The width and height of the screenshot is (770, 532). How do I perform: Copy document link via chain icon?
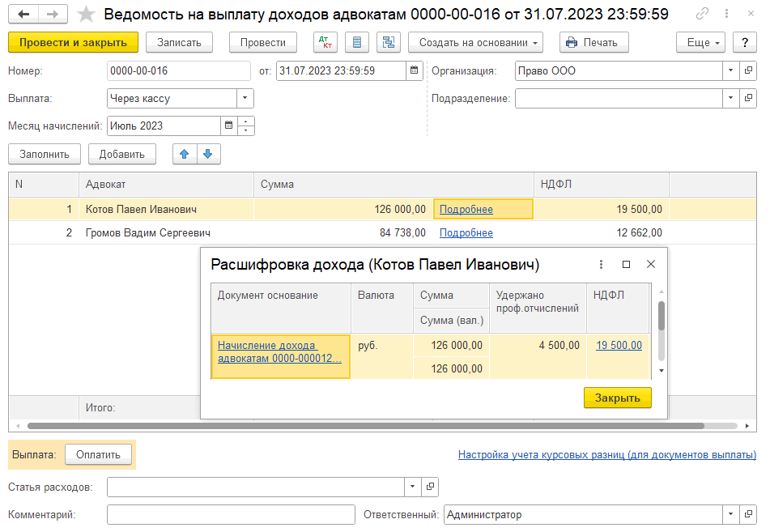(703, 15)
